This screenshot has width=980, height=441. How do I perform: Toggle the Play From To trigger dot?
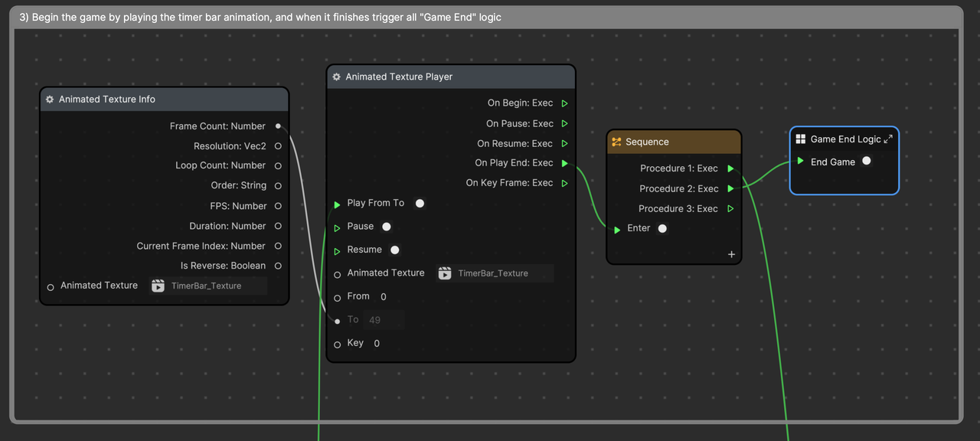(420, 204)
